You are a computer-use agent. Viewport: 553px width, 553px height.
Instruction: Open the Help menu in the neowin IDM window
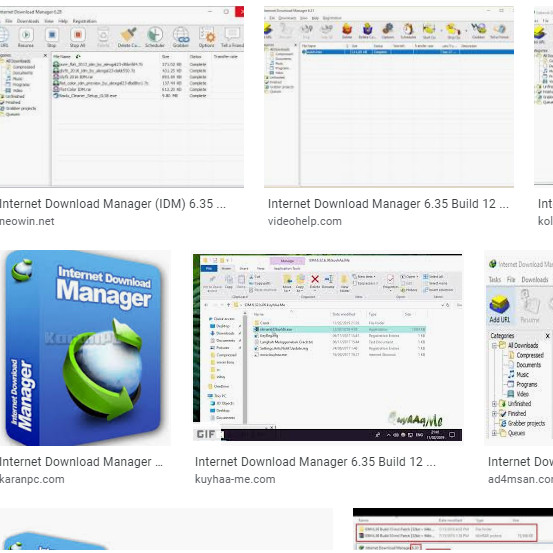[63, 21]
